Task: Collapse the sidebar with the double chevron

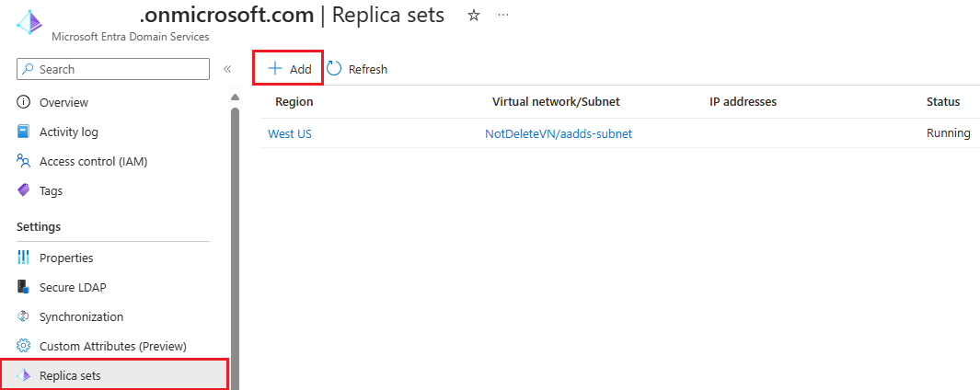Action: coord(227,69)
